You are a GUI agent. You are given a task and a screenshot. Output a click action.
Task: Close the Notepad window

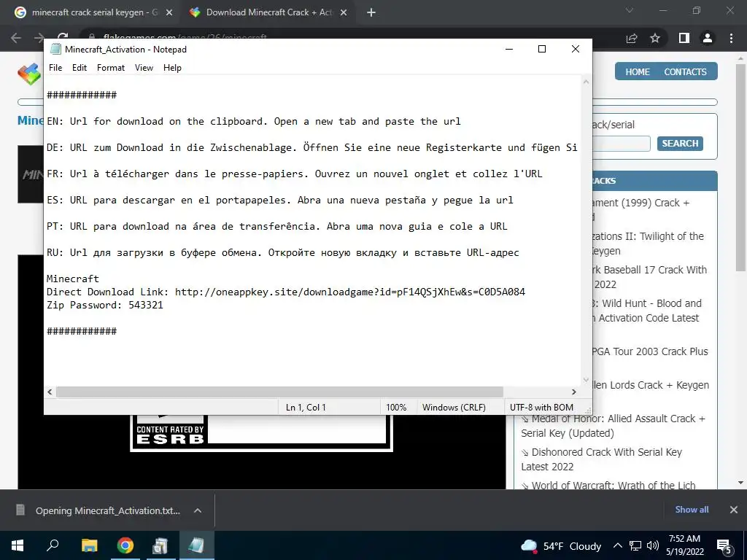tap(576, 49)
